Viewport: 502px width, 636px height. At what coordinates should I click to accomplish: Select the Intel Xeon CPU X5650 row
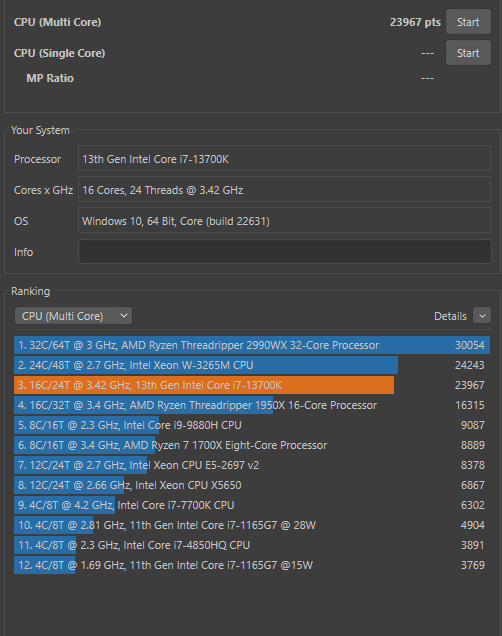click(252, 485)
